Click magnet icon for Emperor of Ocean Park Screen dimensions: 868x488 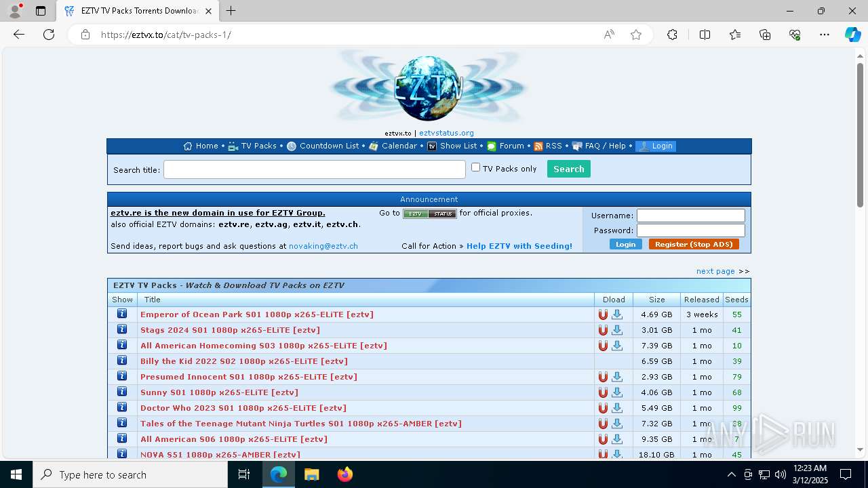click(603, 314)
